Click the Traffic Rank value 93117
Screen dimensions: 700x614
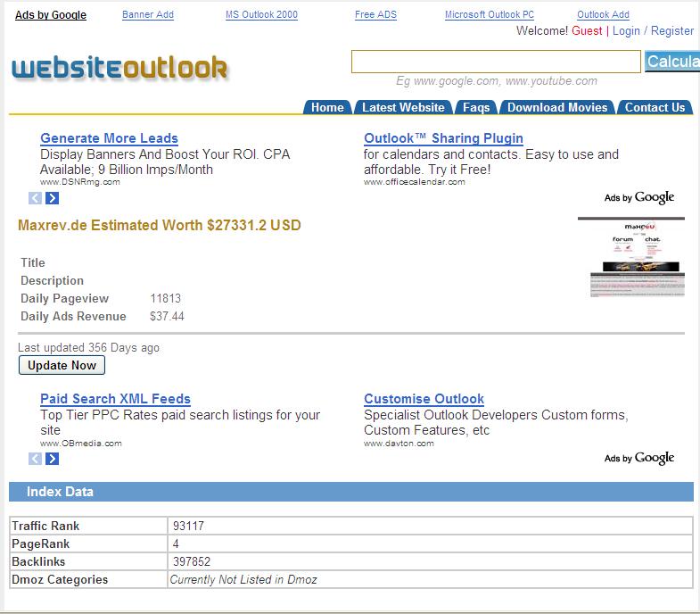(188, 526)
